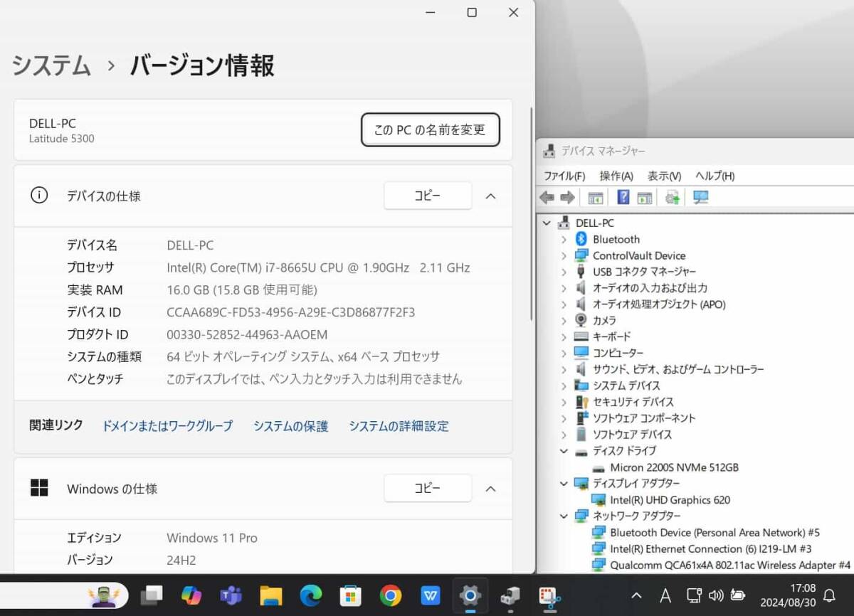The height and width of the screenshot is (616, 854).
Task: Select ソフトウェア コンポーネント in device tree
Action: tap(644, 418)
